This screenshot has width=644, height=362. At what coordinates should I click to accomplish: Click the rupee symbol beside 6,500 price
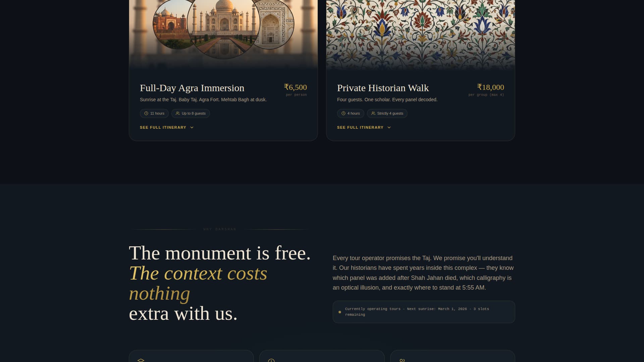pyautogui.click(x=286, y=87)
